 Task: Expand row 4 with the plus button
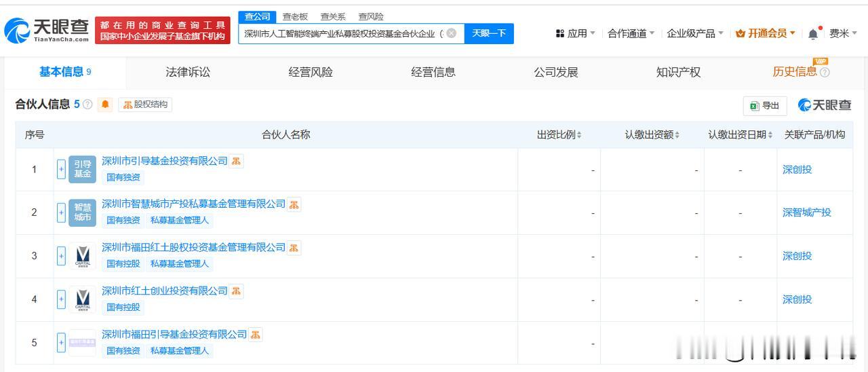pyautogui.click(x=61, y=299)
